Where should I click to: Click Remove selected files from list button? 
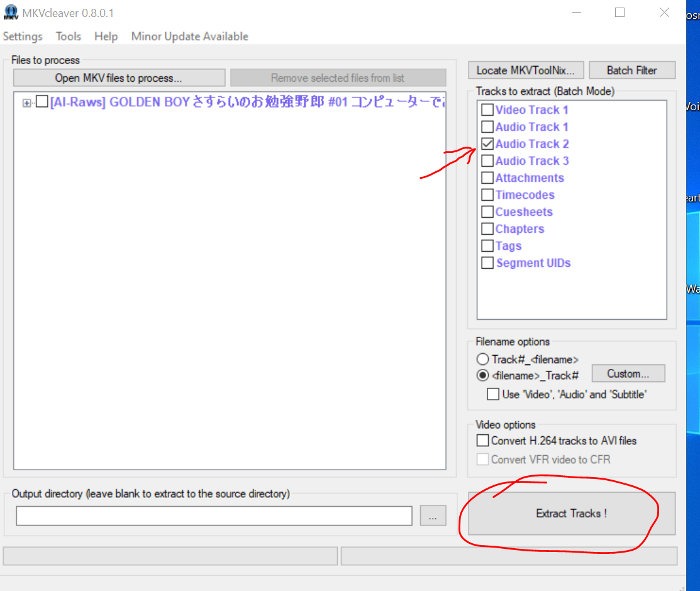(338, 77)
